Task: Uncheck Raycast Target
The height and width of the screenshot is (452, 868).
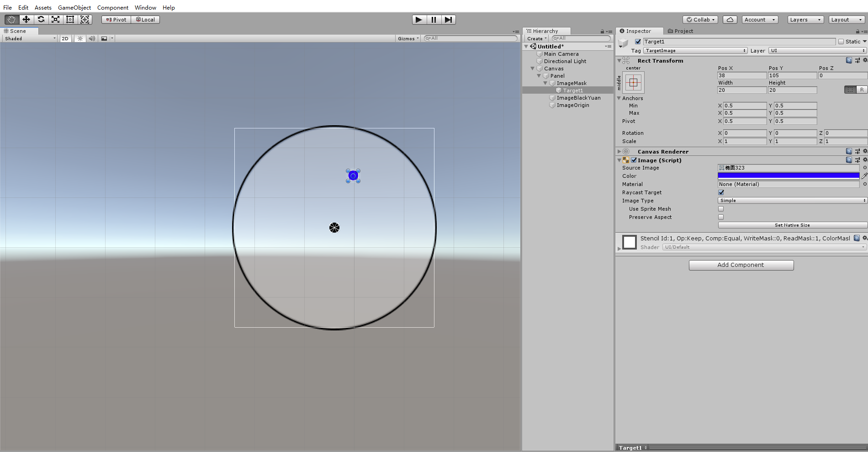Action: click(x=721, y=192)
